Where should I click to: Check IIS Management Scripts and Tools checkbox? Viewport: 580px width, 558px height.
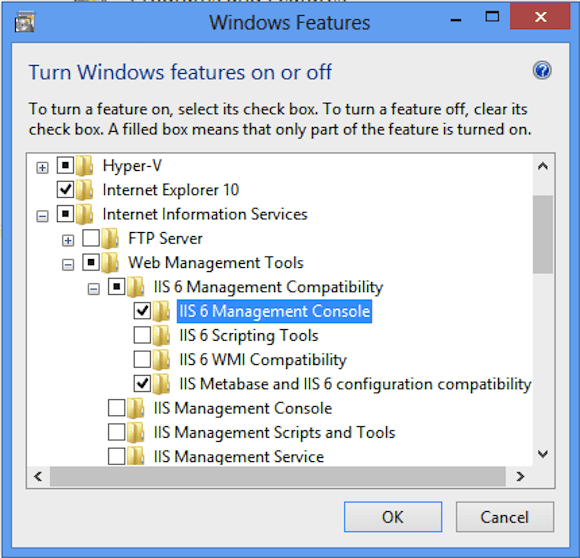(x=117, y=432)
